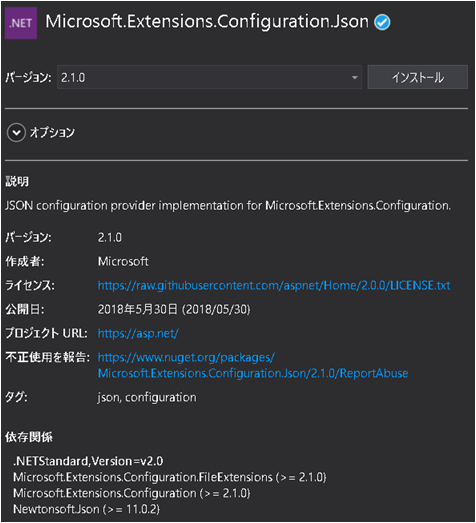Click the publish date 2018年5月30日
The height and width of the screenshot is (523, 476).
174,309
